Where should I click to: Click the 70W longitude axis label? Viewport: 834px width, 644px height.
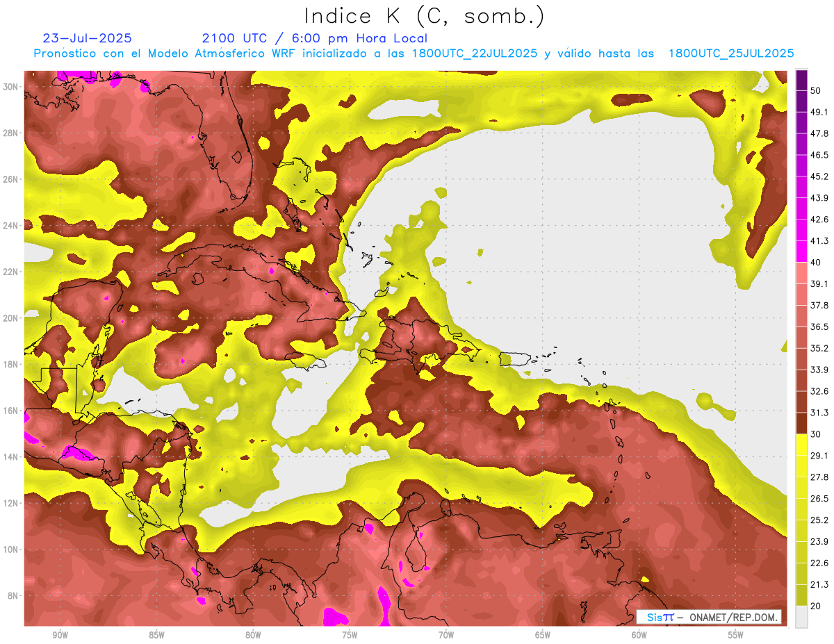coord(446,635)
